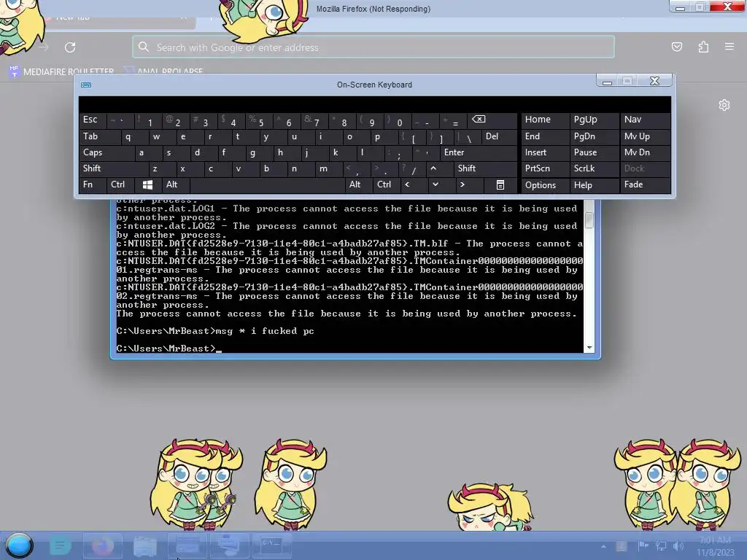Show hidden tray icons arrow
This screenshot has height=560, width=747.
pyautogui.click(x=603, y=546)
